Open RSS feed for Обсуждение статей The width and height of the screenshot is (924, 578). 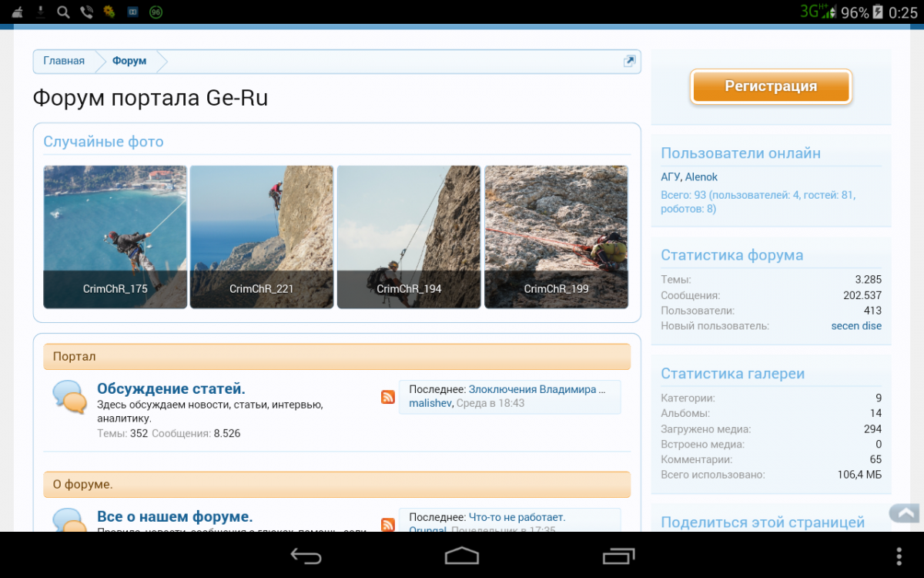coord(388,397)
